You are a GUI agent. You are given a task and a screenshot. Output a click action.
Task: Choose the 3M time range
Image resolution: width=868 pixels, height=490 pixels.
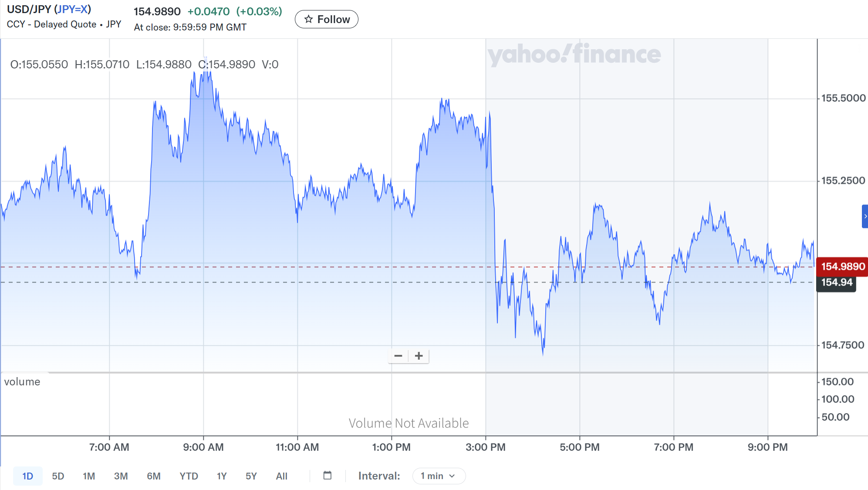coord(121,476)
